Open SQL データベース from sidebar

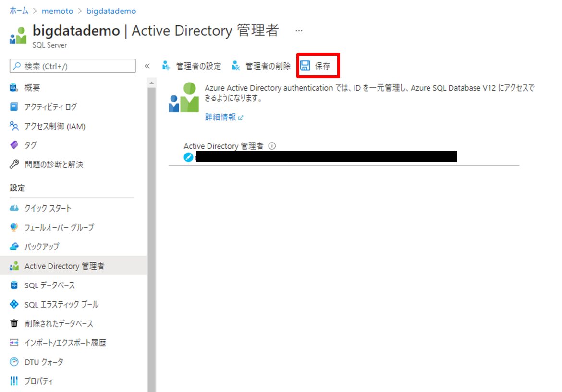tap(50, 285)
